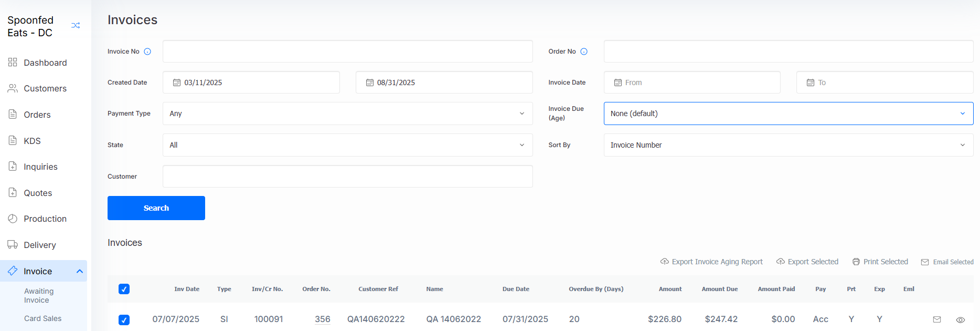Click the Due Date column header
980x331 pixels.
tap(516, 289)
